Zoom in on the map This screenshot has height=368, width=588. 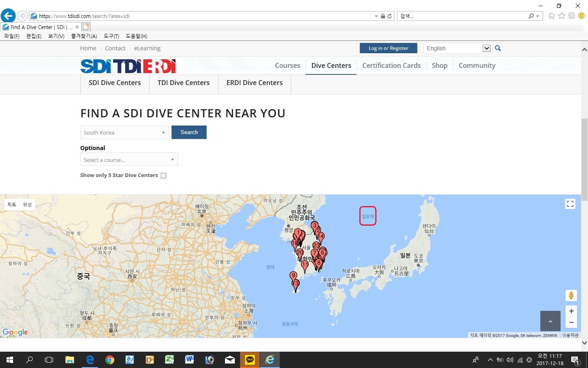coord(571,311)
